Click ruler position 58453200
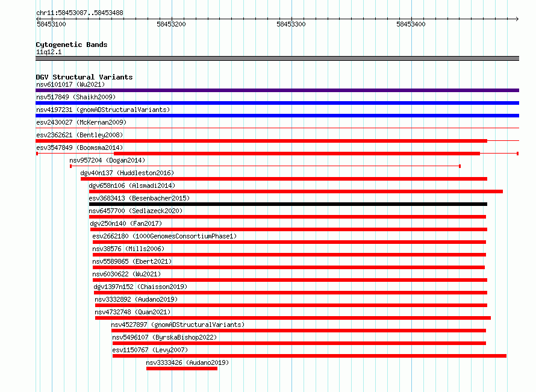Viewport: 536px width, 392px height. pos(171,24)
